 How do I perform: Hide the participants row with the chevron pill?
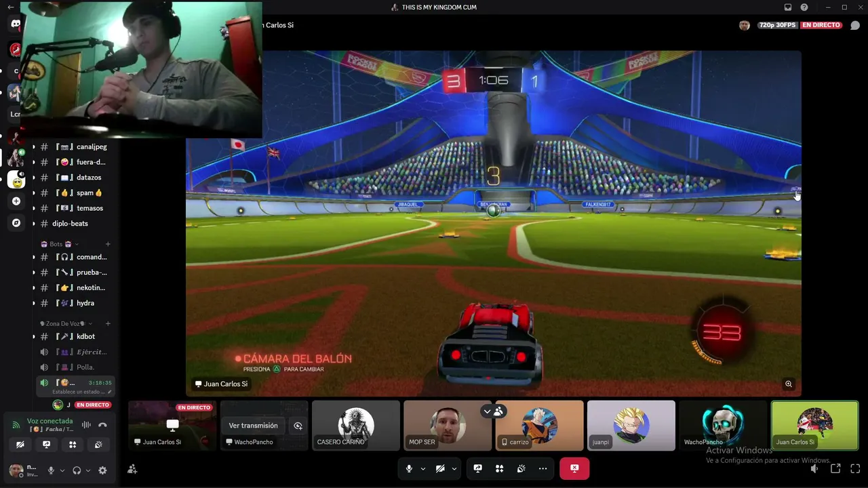(x=493, y=411)
